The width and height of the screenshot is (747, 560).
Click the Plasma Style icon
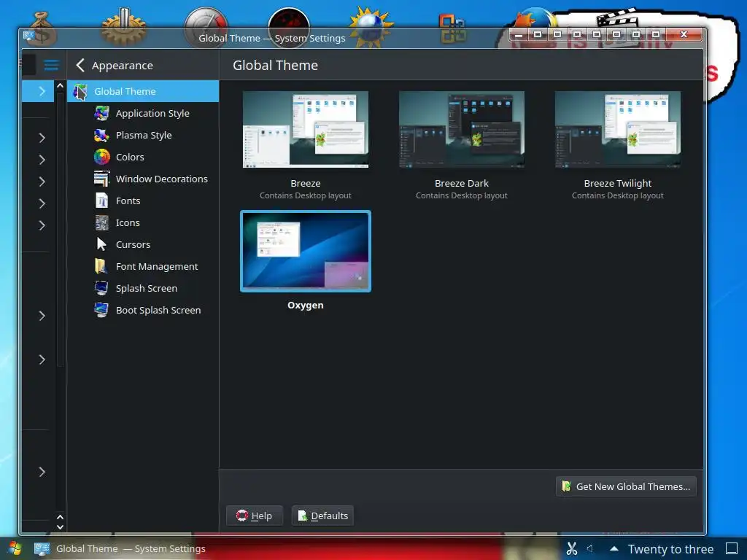click(x=101, y=135)
